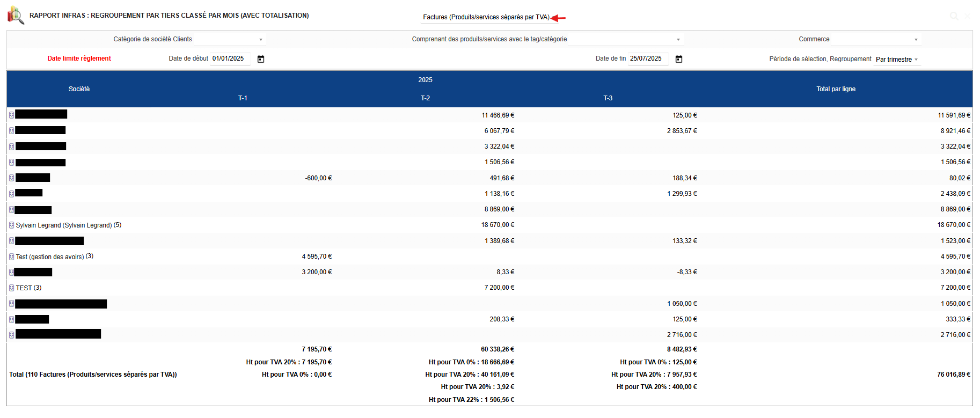This screenshot has height=418, width=980.
Task: Click the building icon of the 3 200,00 € total row
Action: [11, 272]
